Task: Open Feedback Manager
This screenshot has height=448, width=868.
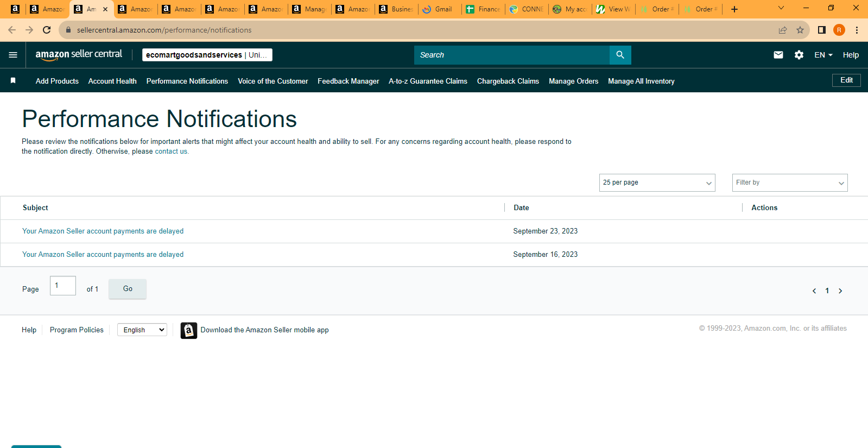Action: [x=349, y=81]
